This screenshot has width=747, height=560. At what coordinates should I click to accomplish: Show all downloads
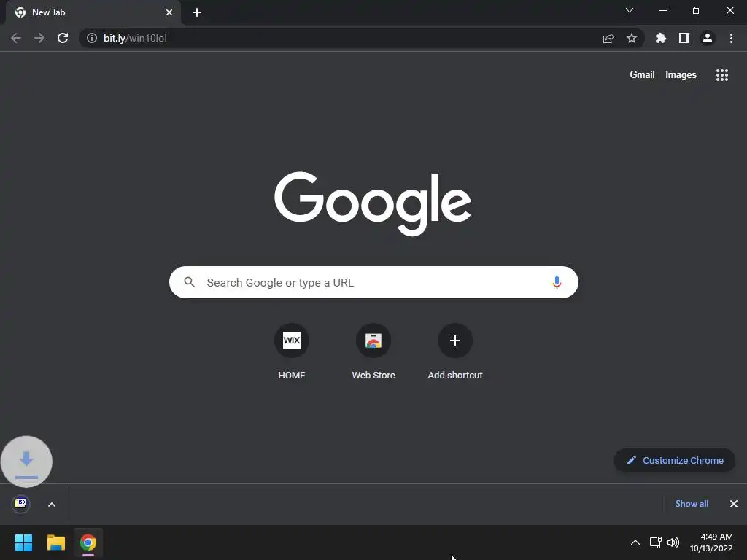(x=692, y=504)
